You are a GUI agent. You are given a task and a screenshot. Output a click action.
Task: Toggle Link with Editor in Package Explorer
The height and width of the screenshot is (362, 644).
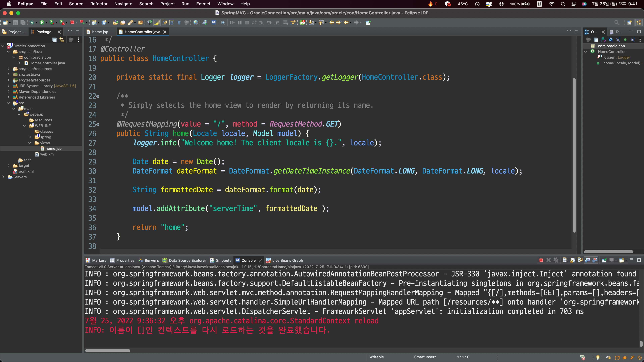pos(62,40)
